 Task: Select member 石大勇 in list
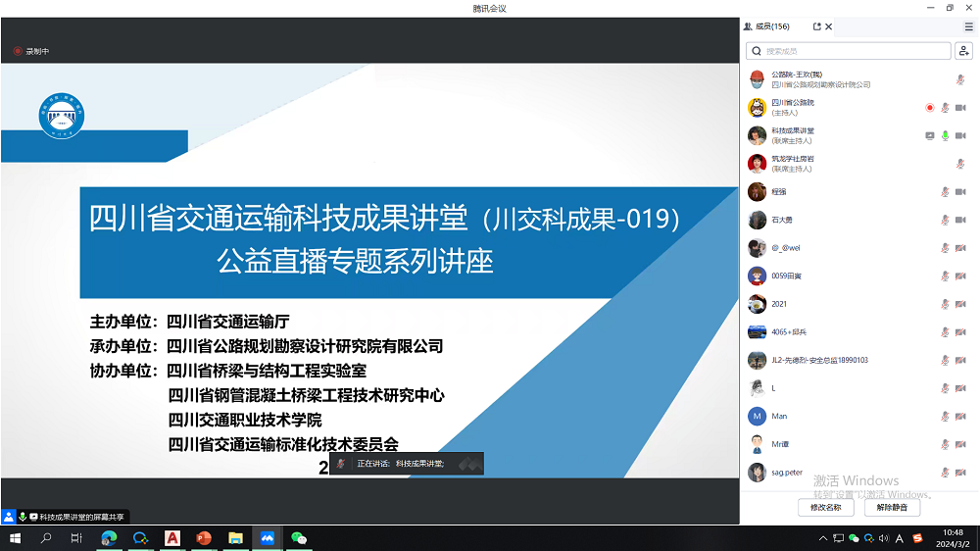tap(859, 221)
